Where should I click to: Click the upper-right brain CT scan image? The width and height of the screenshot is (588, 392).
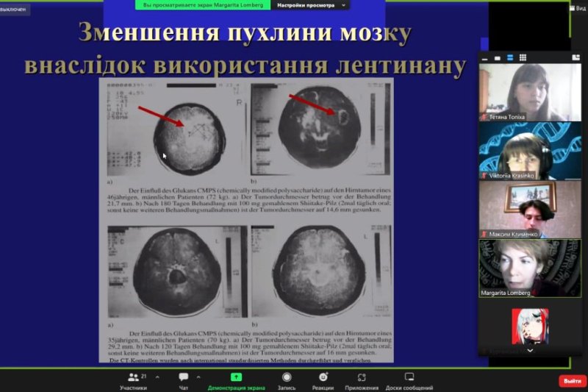[x=320, y=127]
